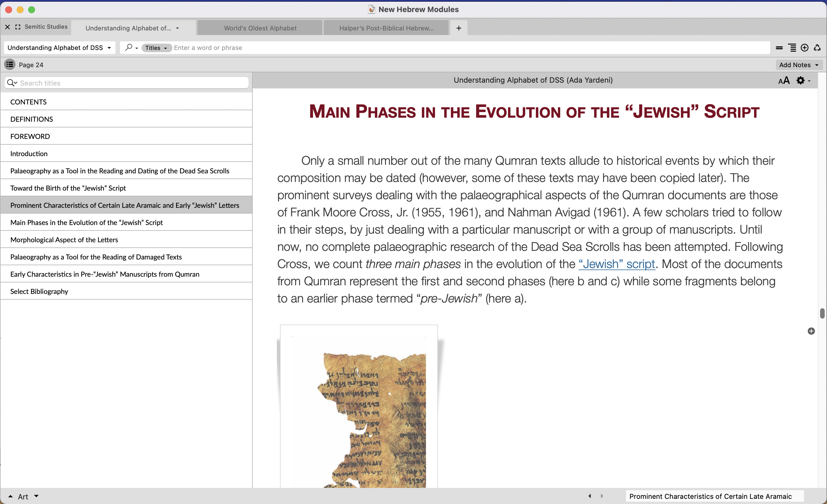Image resolution: width=827 pixels, height=504 pixels.
Task: Toggle the zone full-screen expand icon
Action: pos(18,27)
